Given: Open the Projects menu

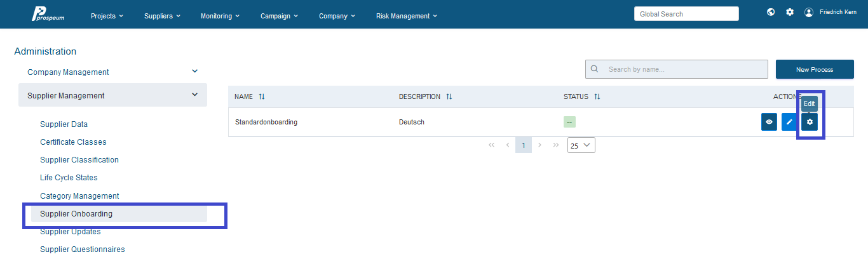Looking at the screenshot, I should (x=107, y=16).
